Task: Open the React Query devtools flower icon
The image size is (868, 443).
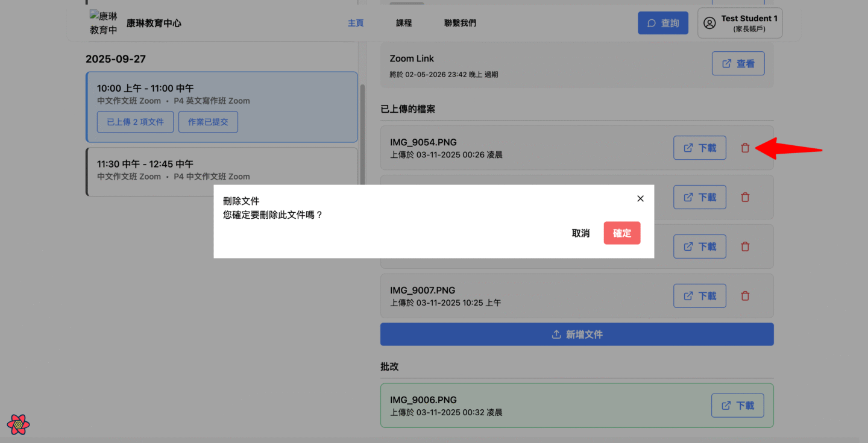Action: pos(19,424)
